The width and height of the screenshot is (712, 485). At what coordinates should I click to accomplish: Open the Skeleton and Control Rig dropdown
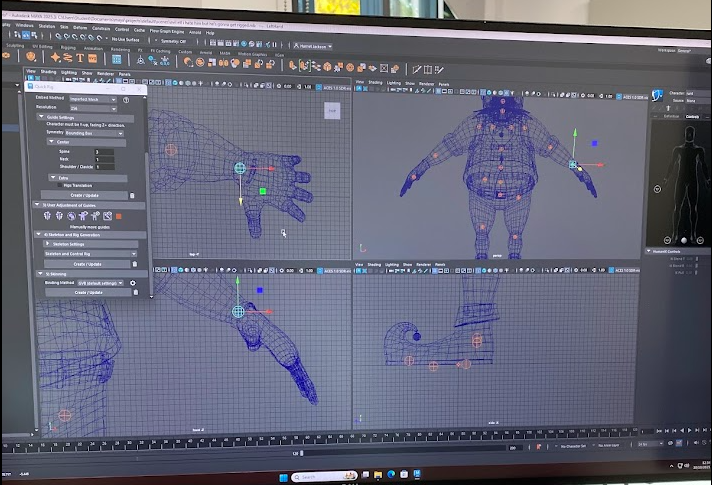pyautogui.click(x=90, y=254)
